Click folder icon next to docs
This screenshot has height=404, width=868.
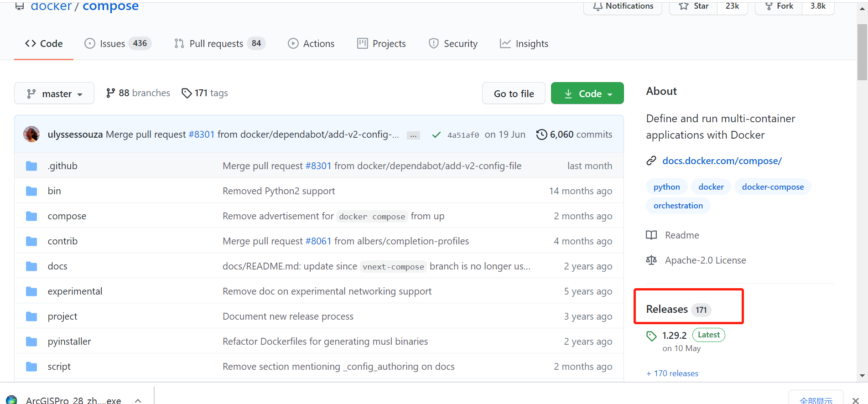pos(31,266)
